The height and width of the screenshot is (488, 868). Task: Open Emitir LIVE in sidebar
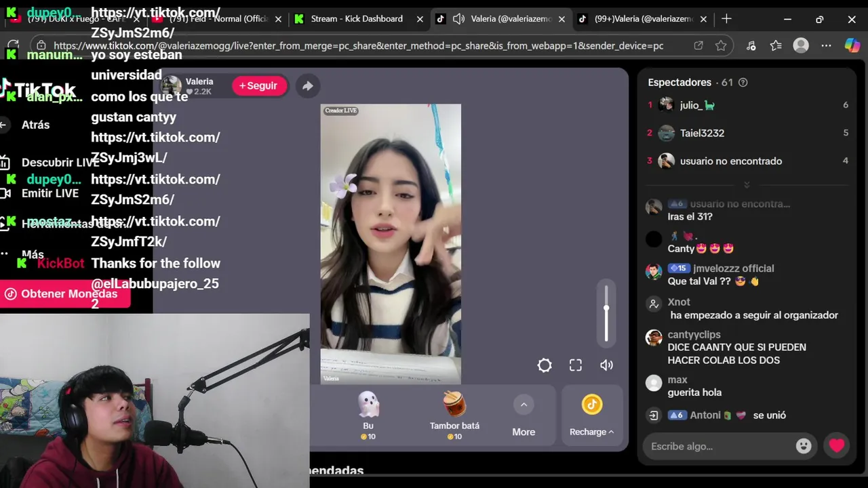(x=50, y=193)
